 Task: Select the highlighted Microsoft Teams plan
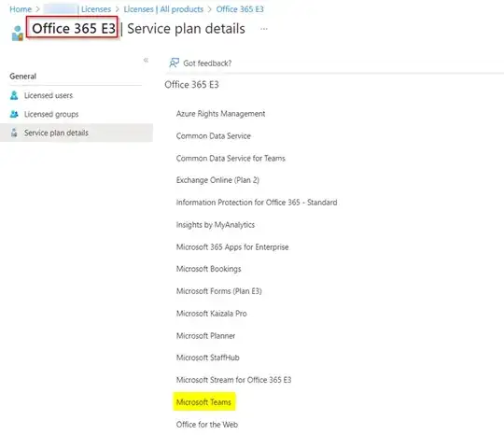tap(203, 402)
